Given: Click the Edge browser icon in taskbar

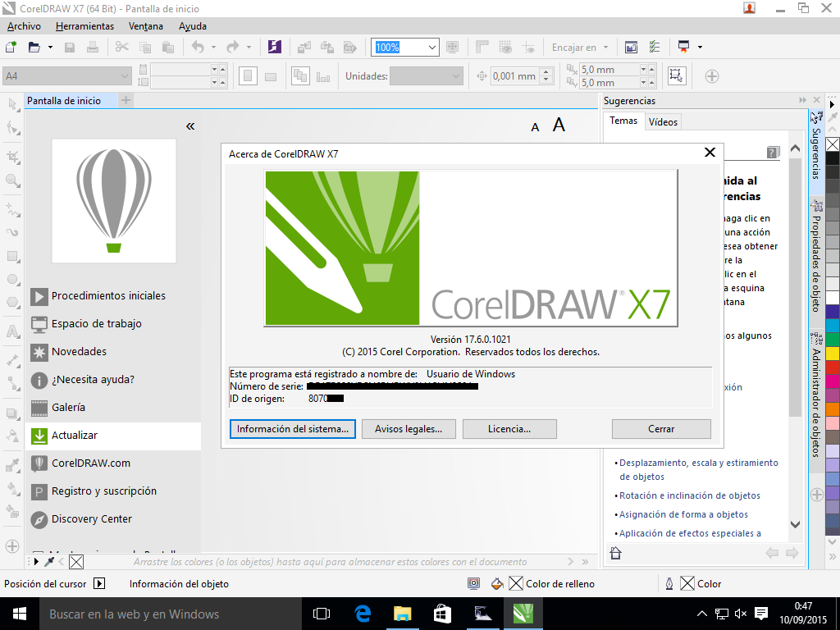Looking at the screenshot, I should [363, 614].
